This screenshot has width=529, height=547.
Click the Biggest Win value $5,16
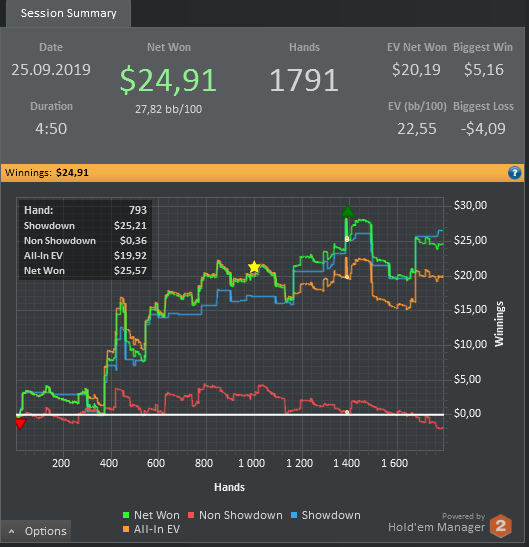[x=484, y=70]
